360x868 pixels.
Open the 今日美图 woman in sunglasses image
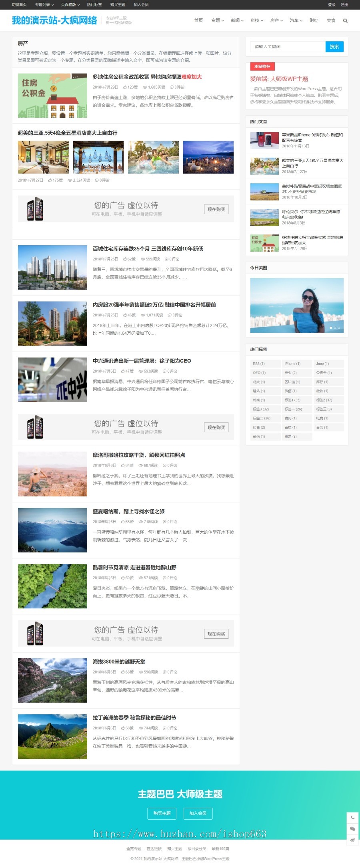coord(297,306)
